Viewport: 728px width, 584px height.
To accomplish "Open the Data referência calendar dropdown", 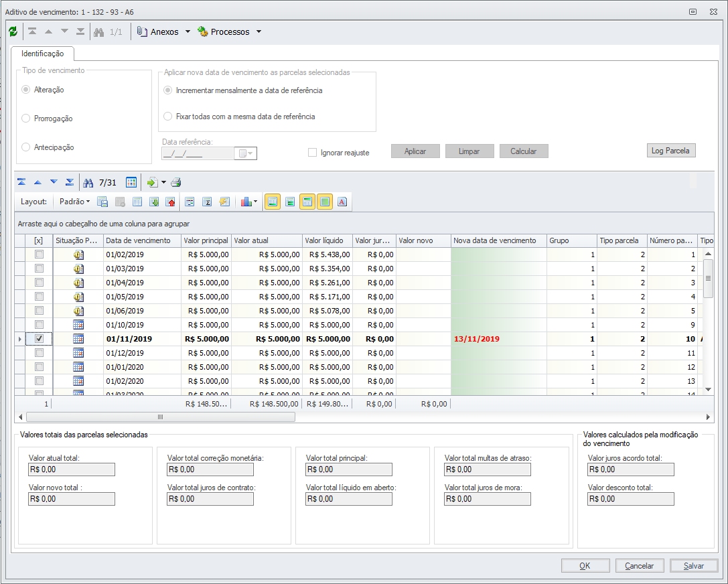I will 246,153.
